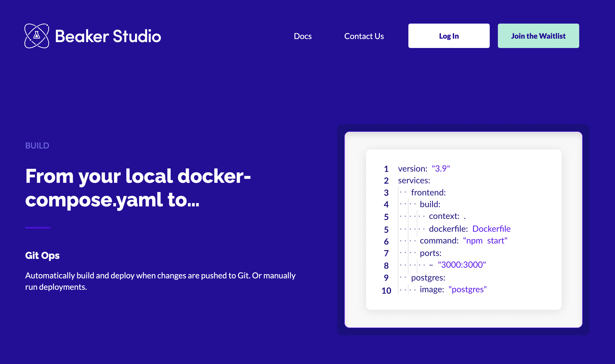Click the command: "npm start" line

click(x=463, y=241)
